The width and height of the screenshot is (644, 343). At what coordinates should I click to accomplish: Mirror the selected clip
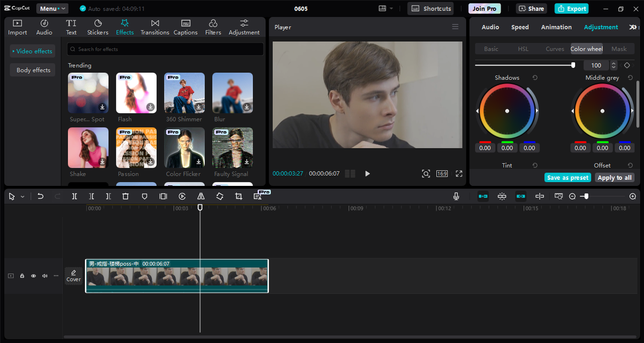click(x=201, y=196)
